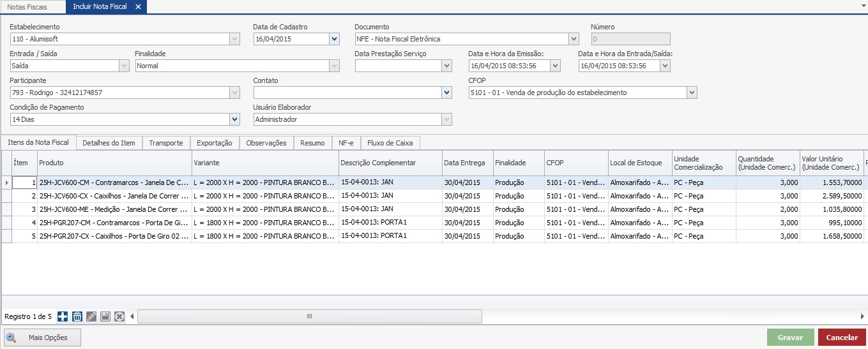The width and height of the screenshot is (868, 349).
Task: Delete the selected item using the trash icon
Action: pos(77,316)
